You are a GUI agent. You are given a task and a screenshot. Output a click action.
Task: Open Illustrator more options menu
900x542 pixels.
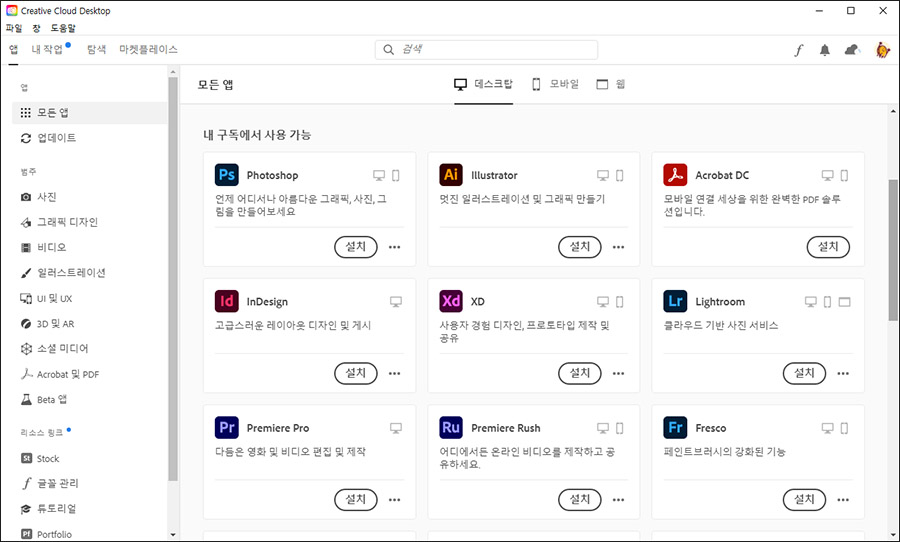pyautogui.click(x=618, y=247)
